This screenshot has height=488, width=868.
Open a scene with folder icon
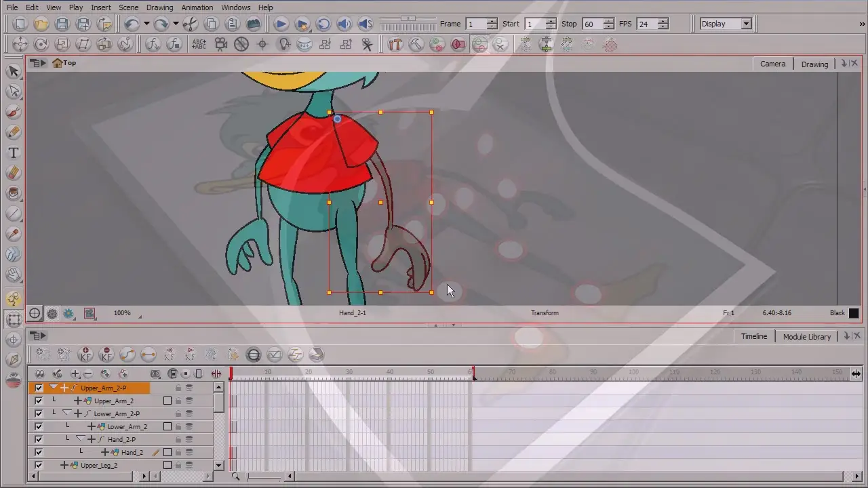click(41, 24)
